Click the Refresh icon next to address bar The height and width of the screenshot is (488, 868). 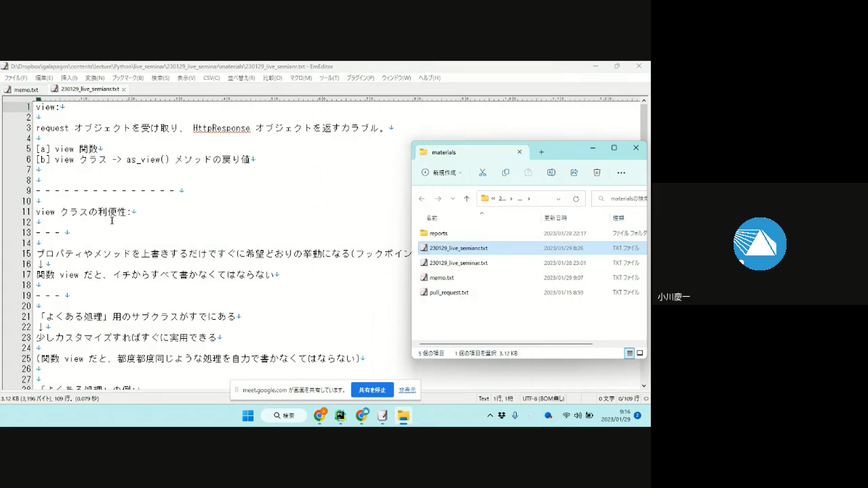[x=576, y=199]
